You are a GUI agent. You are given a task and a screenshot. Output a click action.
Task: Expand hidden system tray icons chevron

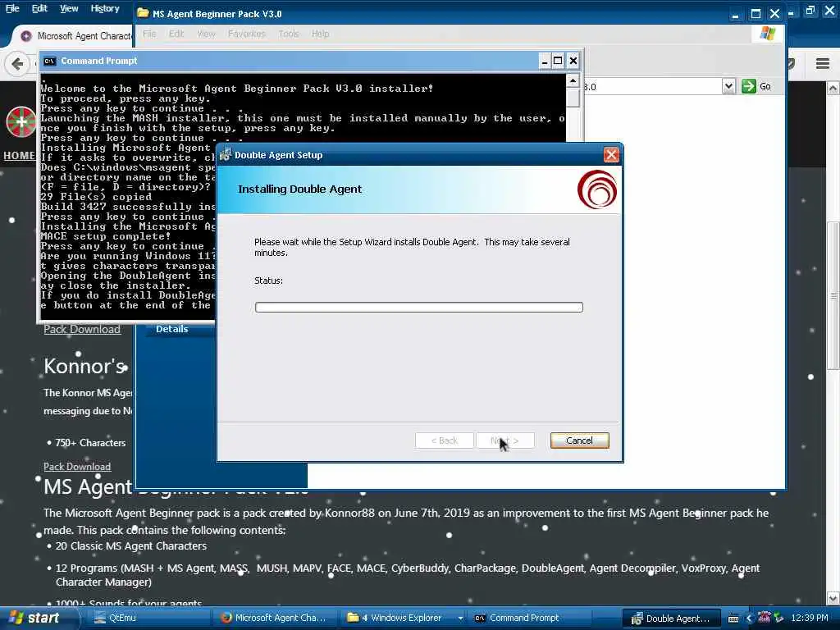coord(749,619)
